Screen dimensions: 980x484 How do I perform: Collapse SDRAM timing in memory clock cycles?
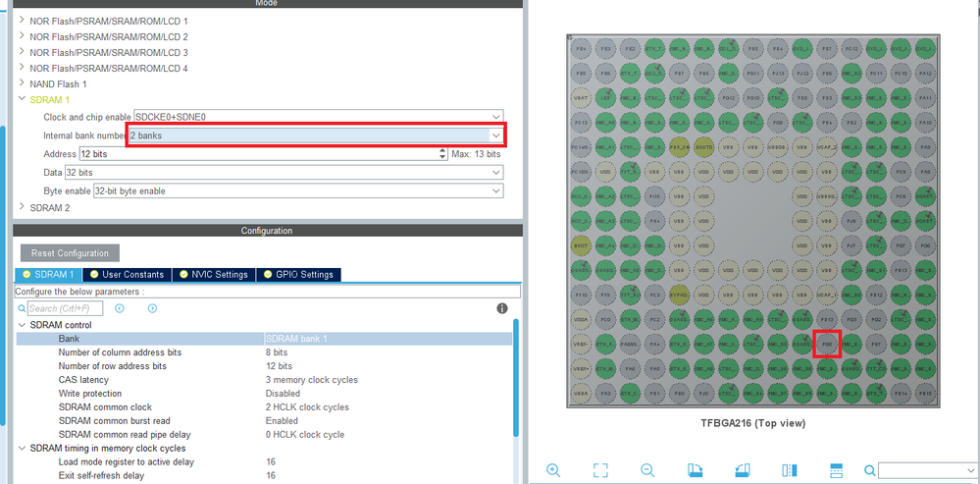pos(23,449)
